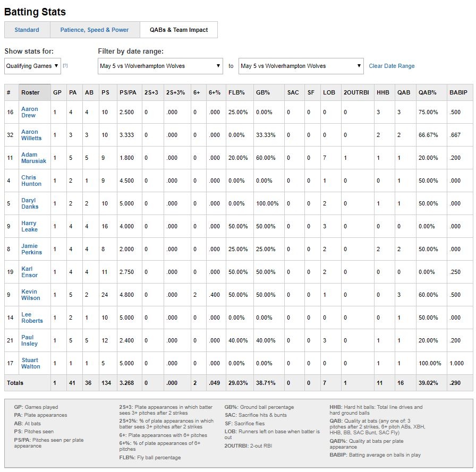Sort by 6+% column header
Viewport: 476px width, 472px height.
(216, 92)
